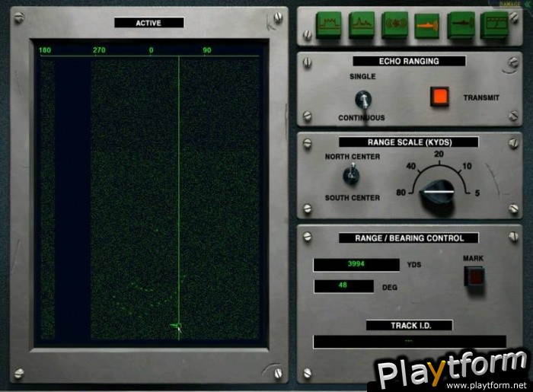Set range scale to 80 kyds mark
Image resolution: width=533 pixels, height=392 pixels.
pos(399,193)
